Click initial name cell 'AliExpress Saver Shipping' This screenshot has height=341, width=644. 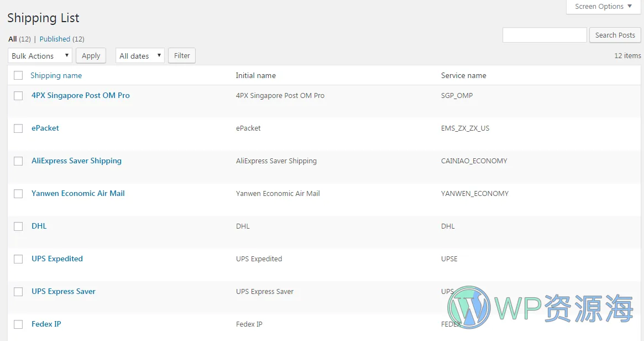[276, 161]
